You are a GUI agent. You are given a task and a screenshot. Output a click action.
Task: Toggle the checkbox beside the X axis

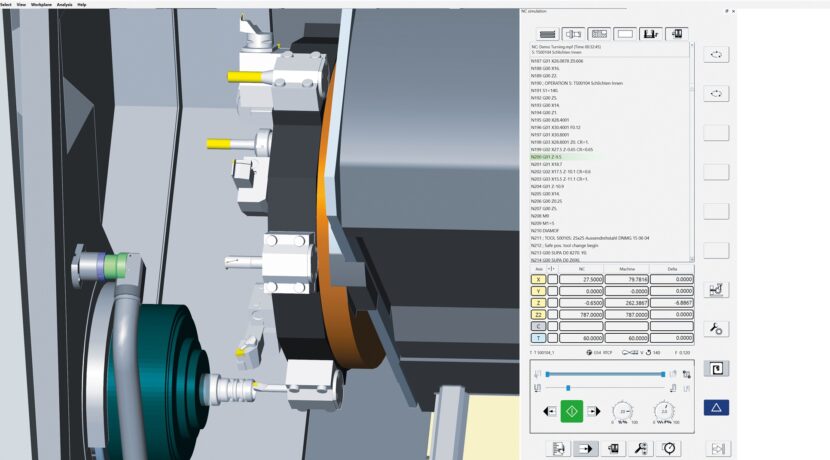pos(553,279)
